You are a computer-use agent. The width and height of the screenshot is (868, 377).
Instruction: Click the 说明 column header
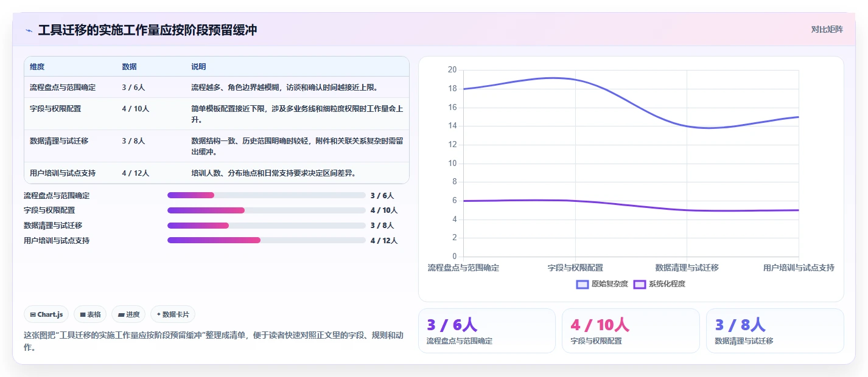coord(198,67)
